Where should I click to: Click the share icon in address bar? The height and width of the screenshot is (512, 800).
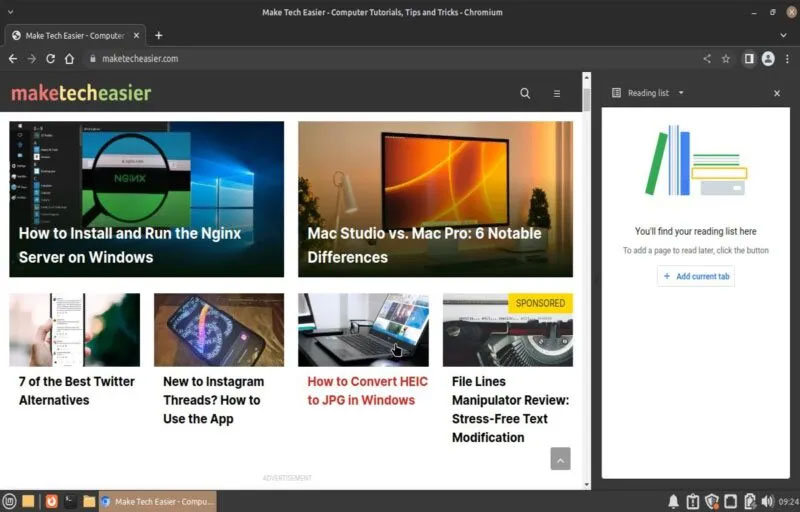(x=707, y=59)
